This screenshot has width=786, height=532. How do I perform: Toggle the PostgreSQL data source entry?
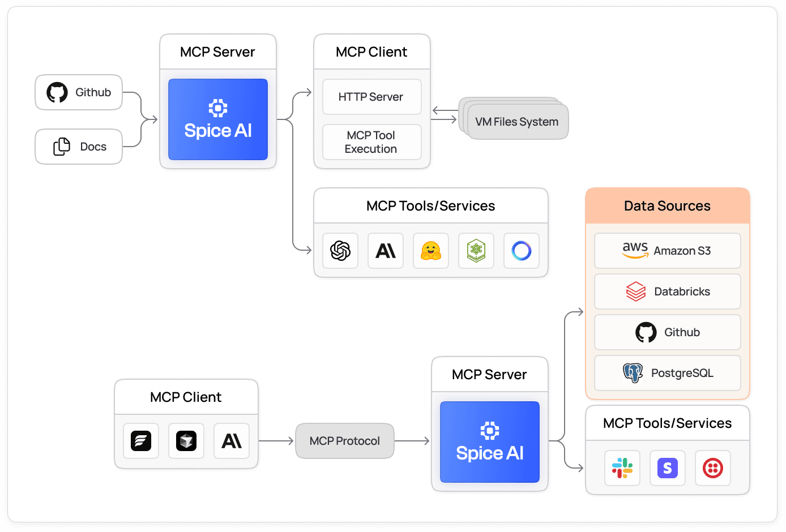[x=668, y=373]
